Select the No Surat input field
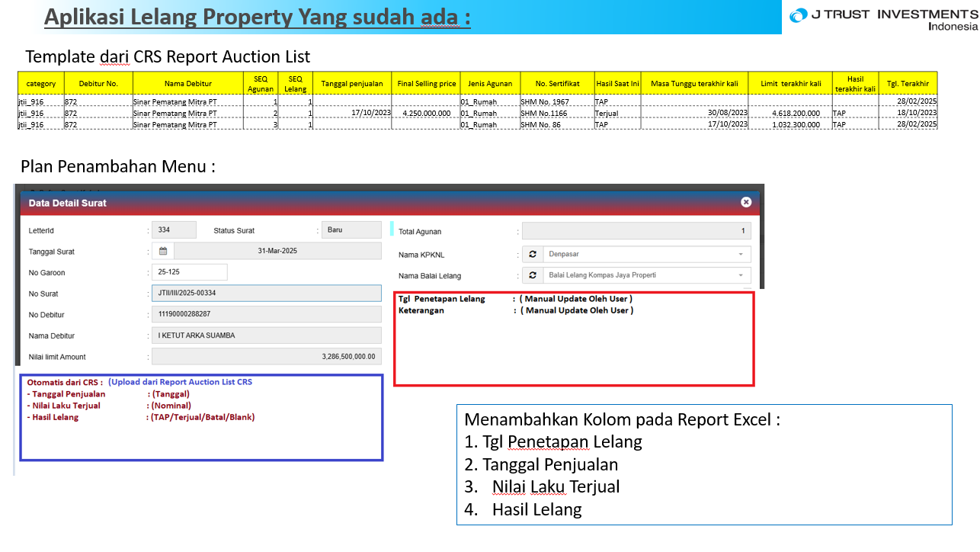This screenshot has width=980, height=552. pos(266,294)
